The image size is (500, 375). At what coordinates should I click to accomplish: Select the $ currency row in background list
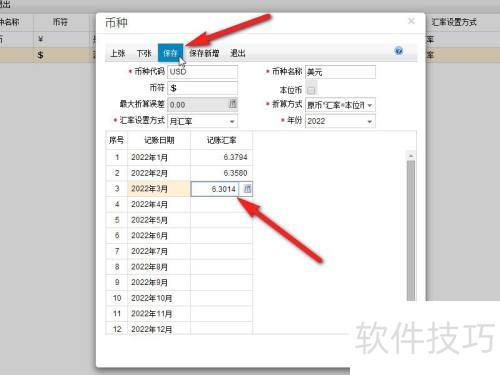48,55
